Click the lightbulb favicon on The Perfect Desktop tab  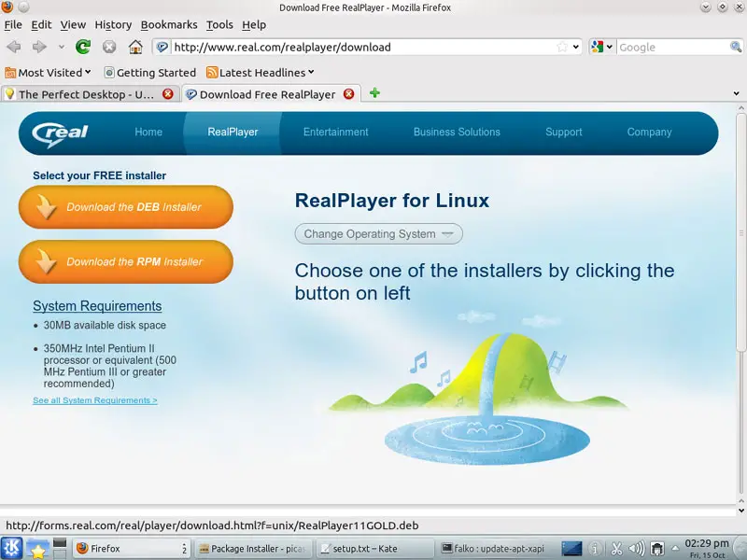click(x=9, y=94)
